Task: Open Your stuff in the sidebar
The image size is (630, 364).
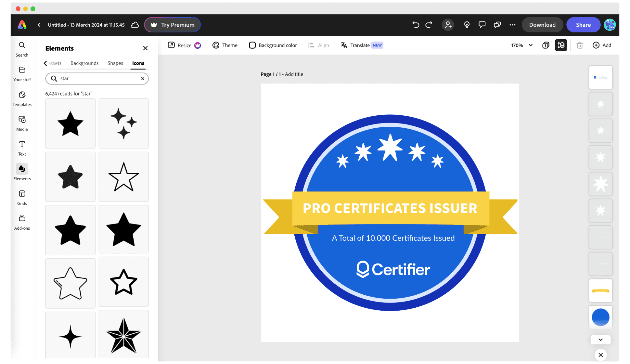Action: (x=22, y=74)
